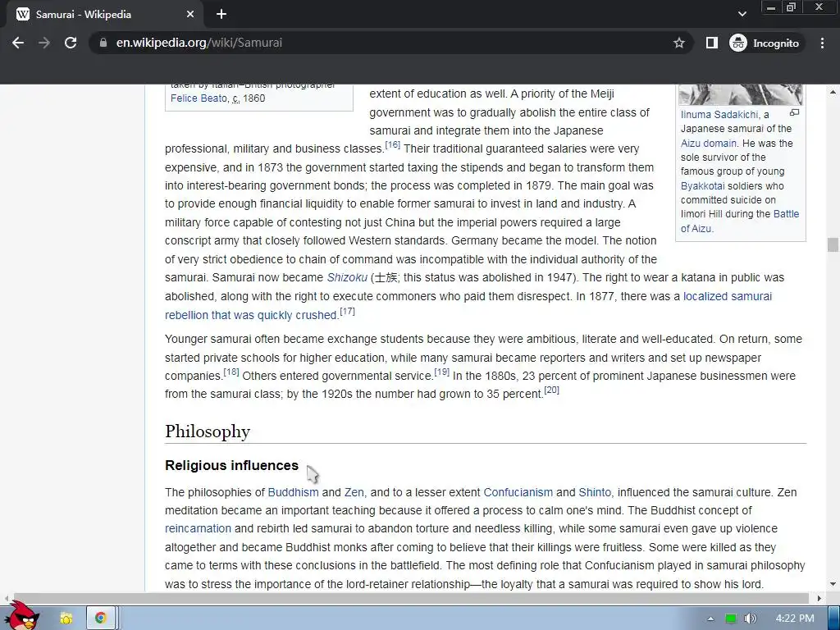This screenshot has width=840, height=630.
Task: Enlarge the Iinuma Sadakichi image icon
Action: (794, 112)
